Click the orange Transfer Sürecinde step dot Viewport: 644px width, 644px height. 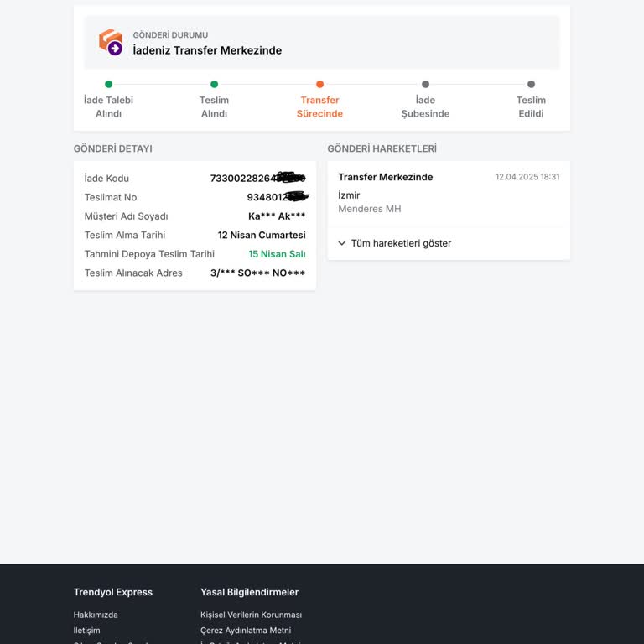pos(319,84)
